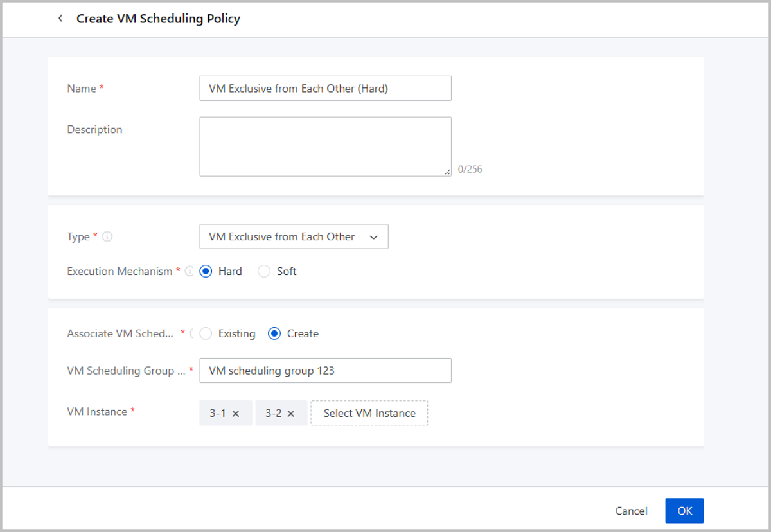The image size is (771, 532).
Task: Click the Execution Mechanism info icon
Action: click(x=190, y=271)
